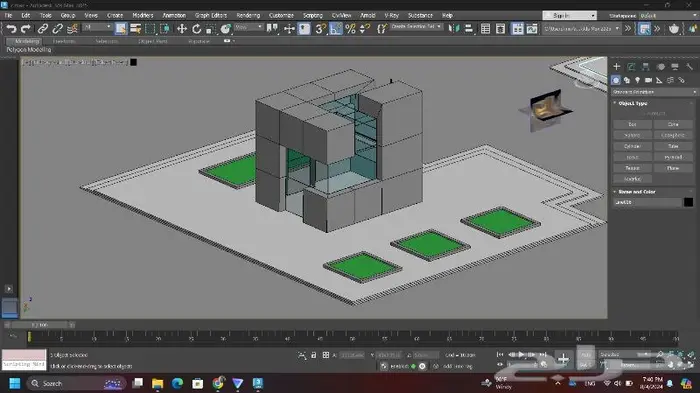The width and height of the screenshot is (700, 393).
Task: Switch to the Modify panel tab
Action: pyautogui.click(x=631, y=67)
